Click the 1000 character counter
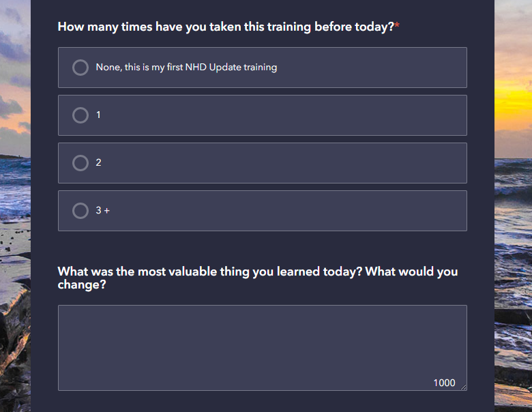The height and width of the screenshot is (412, 532). pyautogui.click(x=444, y=383)
